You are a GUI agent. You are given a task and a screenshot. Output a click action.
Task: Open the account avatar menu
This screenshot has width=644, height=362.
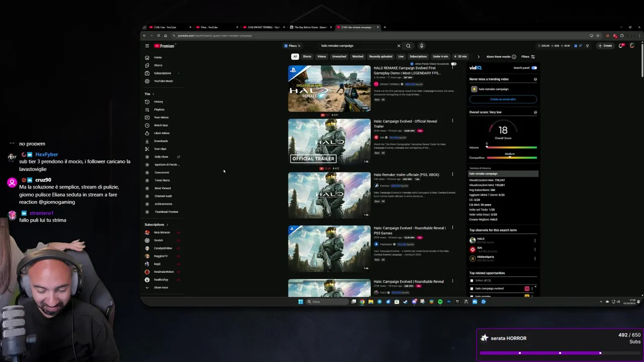coord(632,46)
